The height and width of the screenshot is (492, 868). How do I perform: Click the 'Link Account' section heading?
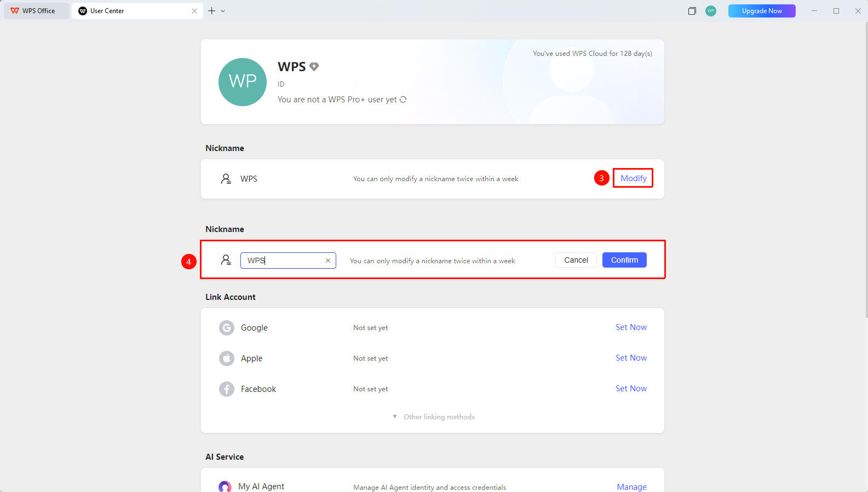coord(231,297)
